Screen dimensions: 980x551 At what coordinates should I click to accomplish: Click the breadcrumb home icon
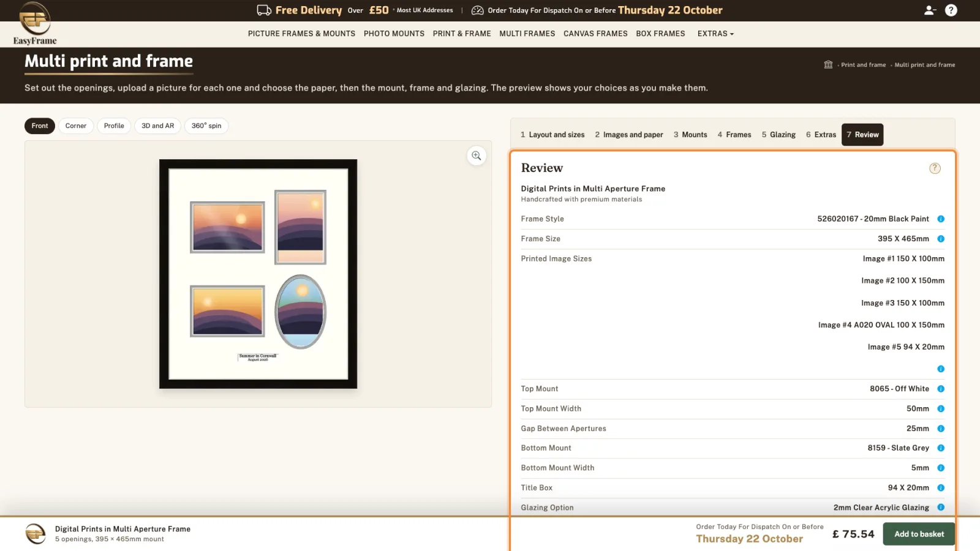[828, 64]
